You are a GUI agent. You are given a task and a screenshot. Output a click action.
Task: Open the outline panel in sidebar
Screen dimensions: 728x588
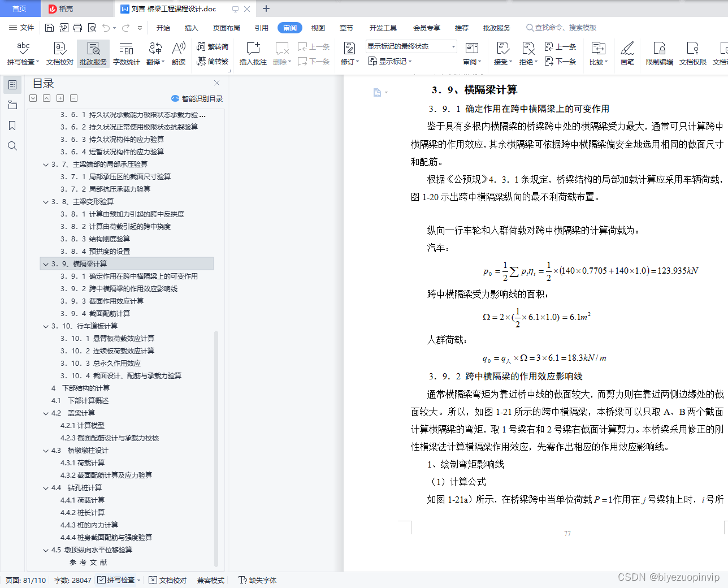(12, 85)
